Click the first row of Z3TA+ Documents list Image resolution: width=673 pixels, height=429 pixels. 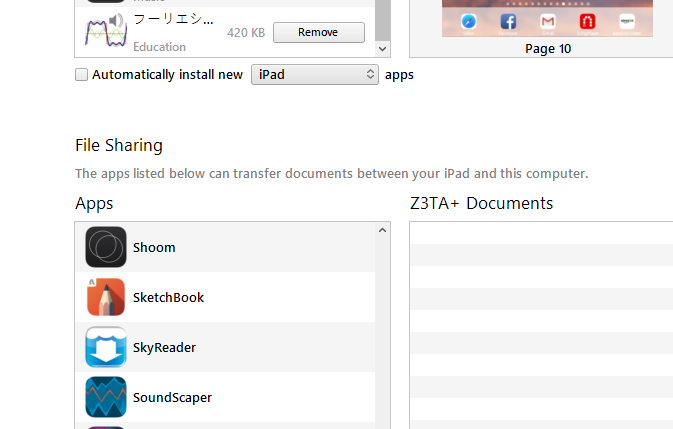click(x=541, y=233)
